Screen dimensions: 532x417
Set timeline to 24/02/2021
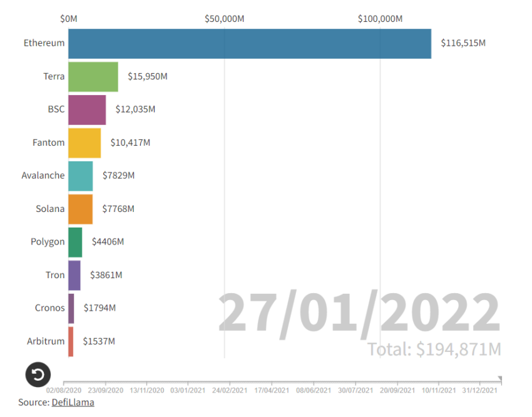point(230,390)
